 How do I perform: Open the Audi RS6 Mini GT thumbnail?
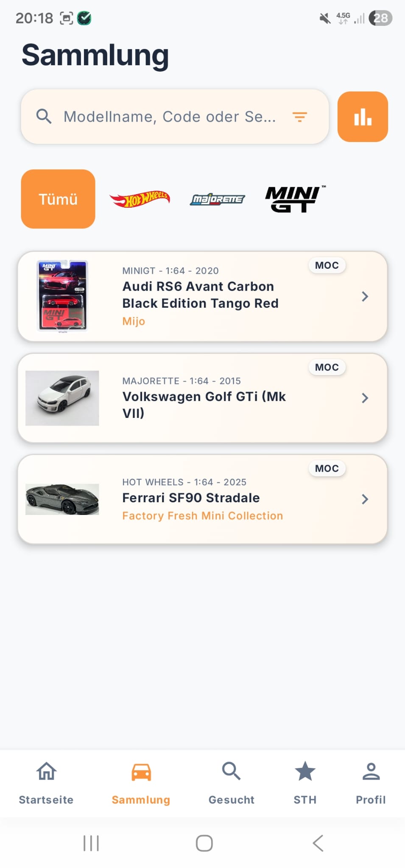(x=62, y=296)
